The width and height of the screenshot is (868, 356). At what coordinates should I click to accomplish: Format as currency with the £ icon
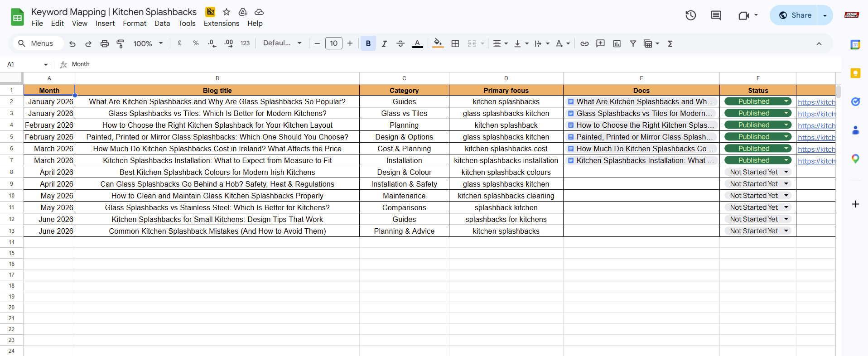180,43
